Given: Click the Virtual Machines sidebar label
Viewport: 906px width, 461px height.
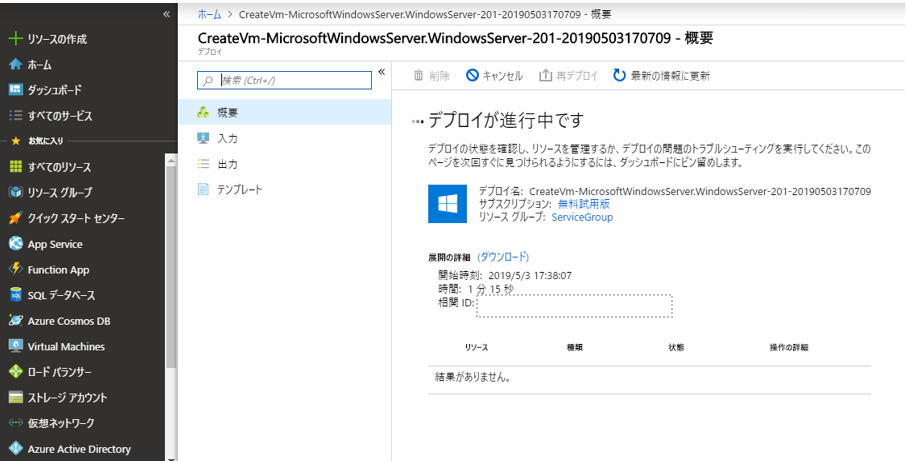Looking at the screenshot, I should pyautogui.click(x=66, y=347).
